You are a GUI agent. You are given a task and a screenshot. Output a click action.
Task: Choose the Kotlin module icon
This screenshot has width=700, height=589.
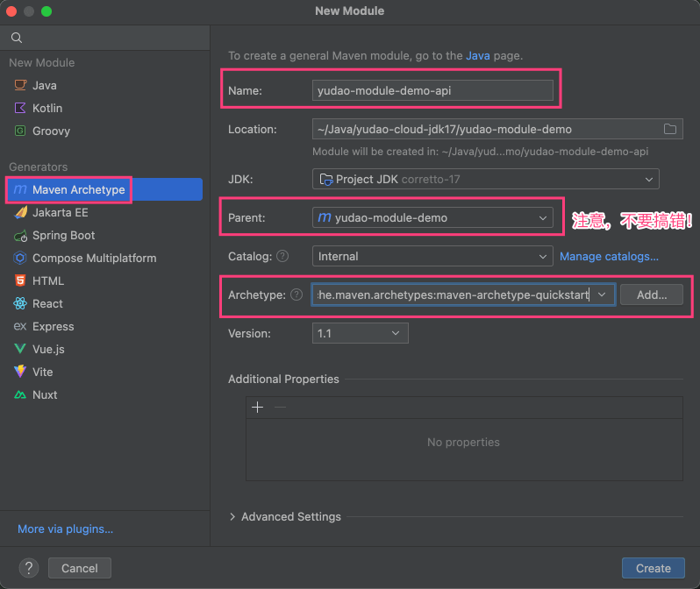click(20, 108)
